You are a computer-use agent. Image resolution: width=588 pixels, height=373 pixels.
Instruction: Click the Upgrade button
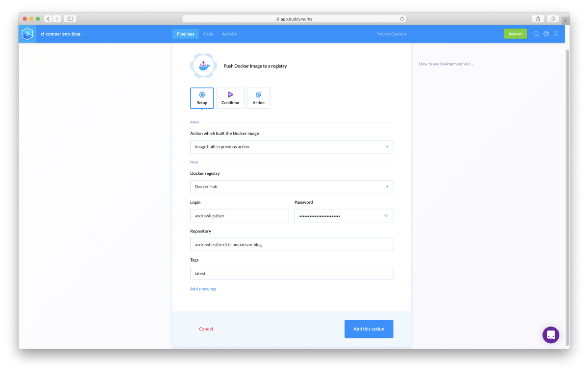click(515, 34)
